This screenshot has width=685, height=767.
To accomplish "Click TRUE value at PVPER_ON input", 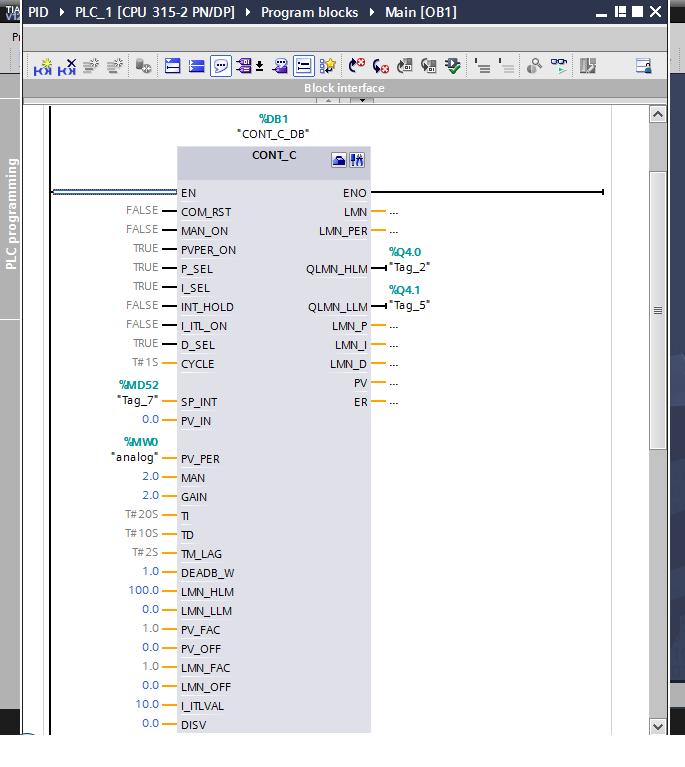I will [x=146, y=248].
